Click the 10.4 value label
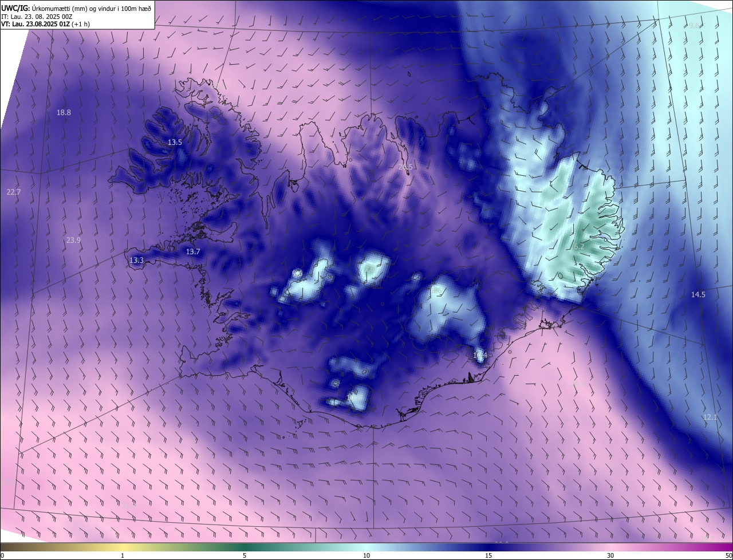The width and height of the screenshot is (733, 560). pos(480,356)
